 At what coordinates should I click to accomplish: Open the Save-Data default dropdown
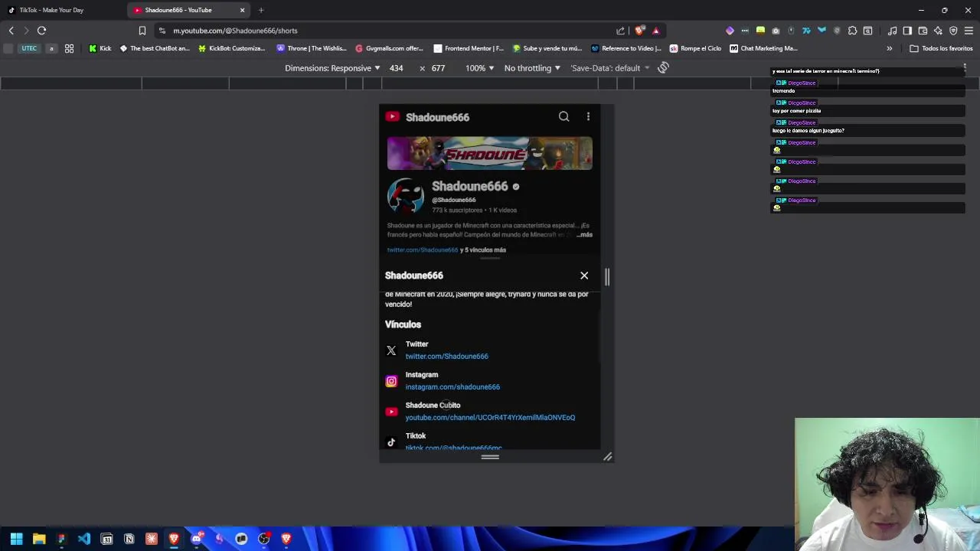point(609,68)
